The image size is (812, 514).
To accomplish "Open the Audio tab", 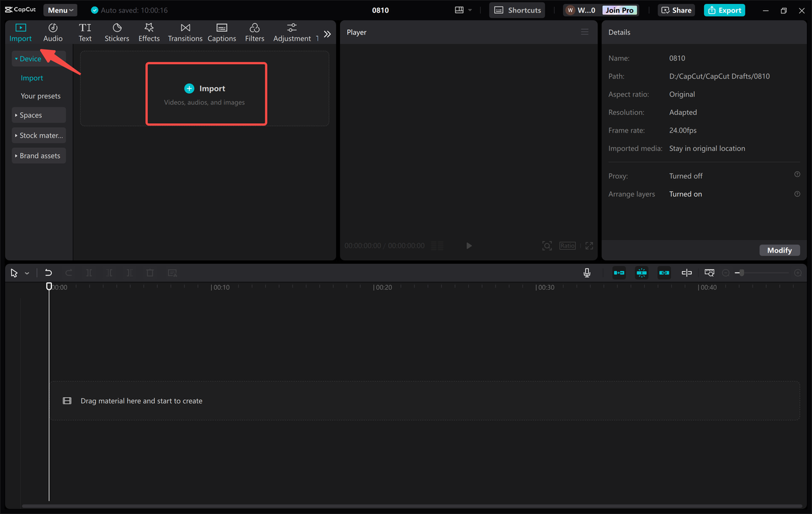I will point(53,32).
